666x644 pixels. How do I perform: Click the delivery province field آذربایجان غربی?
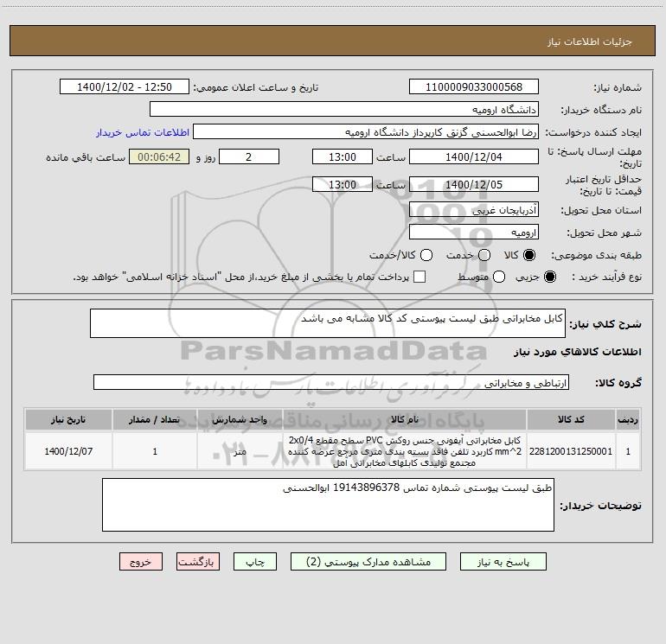tap(474, 209)
